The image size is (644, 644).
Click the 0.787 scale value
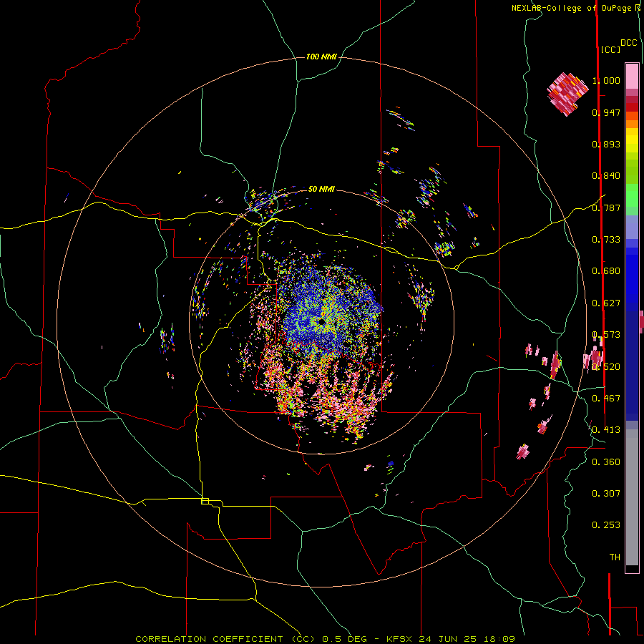click(606, 208)
